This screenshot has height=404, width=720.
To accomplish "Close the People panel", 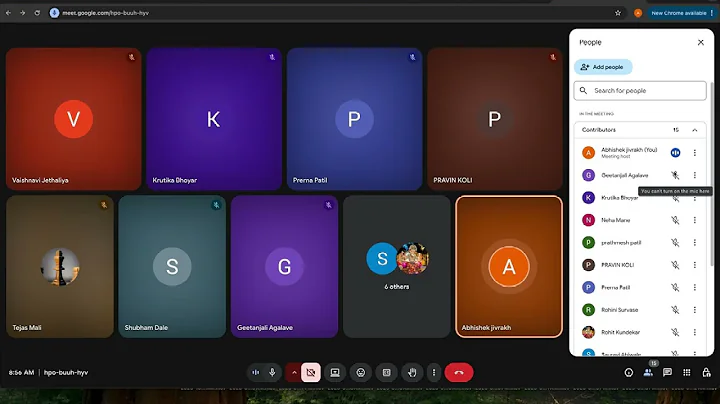I will (701, 42).
